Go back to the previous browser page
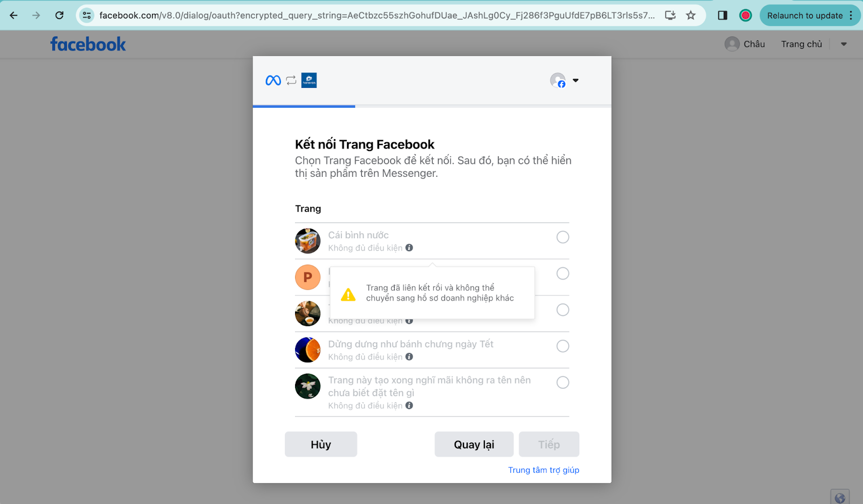 coord(13,15)
